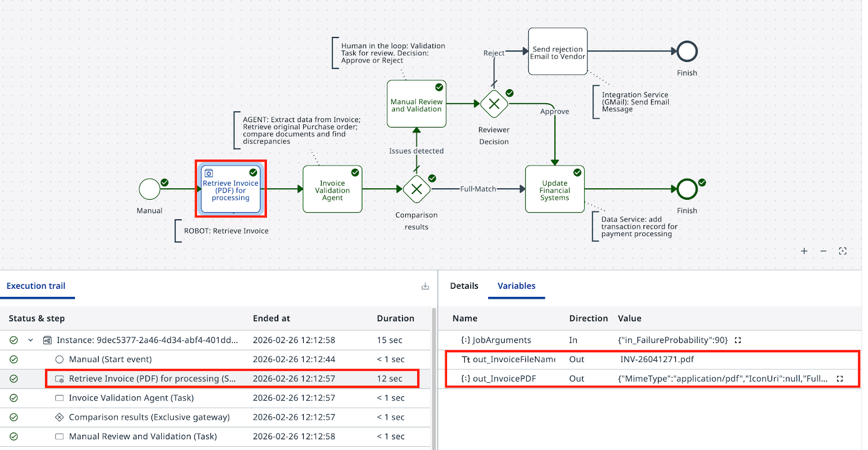This screenshot has height=450, width=868.
Task: Click the instance icon beside Instance: 9dec5377
Action: [47, 340]
